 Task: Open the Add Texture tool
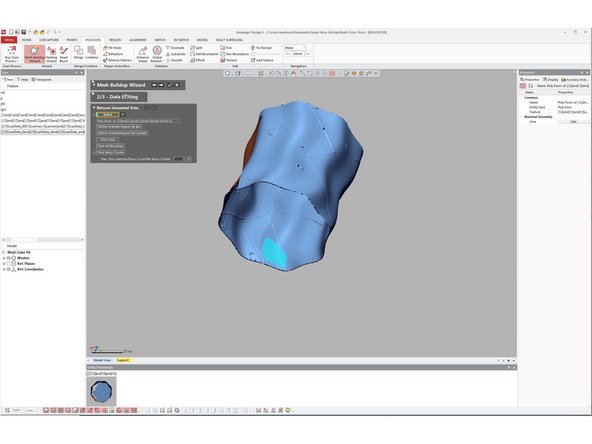click(x=262, y=60)
